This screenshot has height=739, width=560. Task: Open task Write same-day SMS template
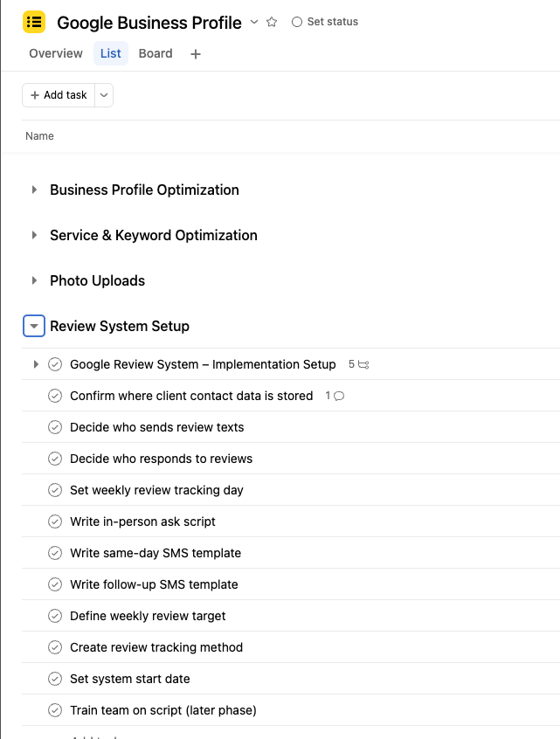click(156, 553)
